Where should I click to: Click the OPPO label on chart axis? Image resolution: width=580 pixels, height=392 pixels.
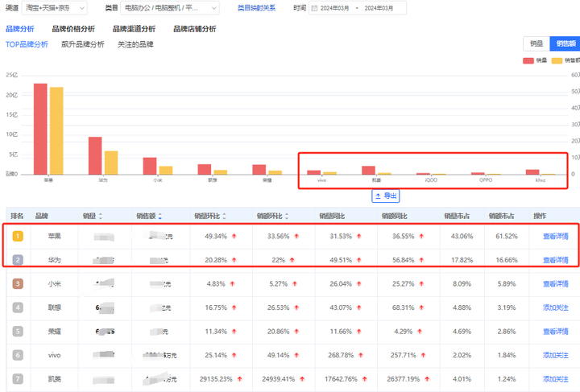point(486,180)
